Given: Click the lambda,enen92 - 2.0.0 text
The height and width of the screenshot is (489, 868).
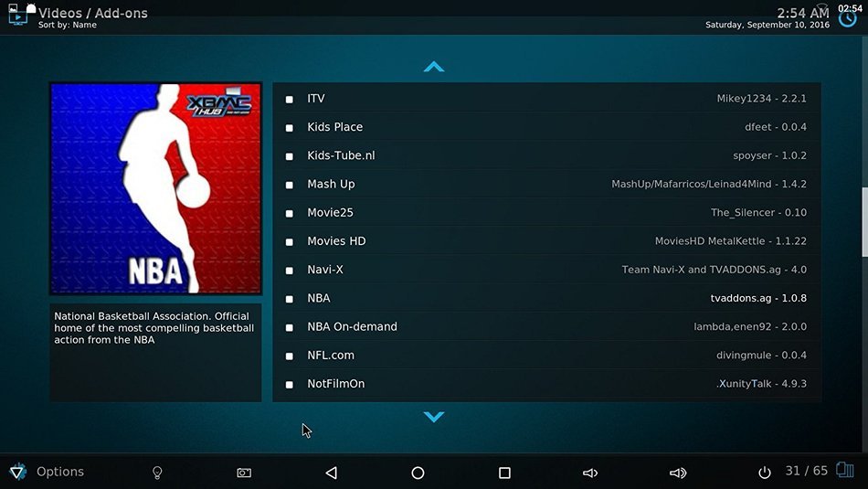Looking at the screenshot, I should [x=750, y=326].
